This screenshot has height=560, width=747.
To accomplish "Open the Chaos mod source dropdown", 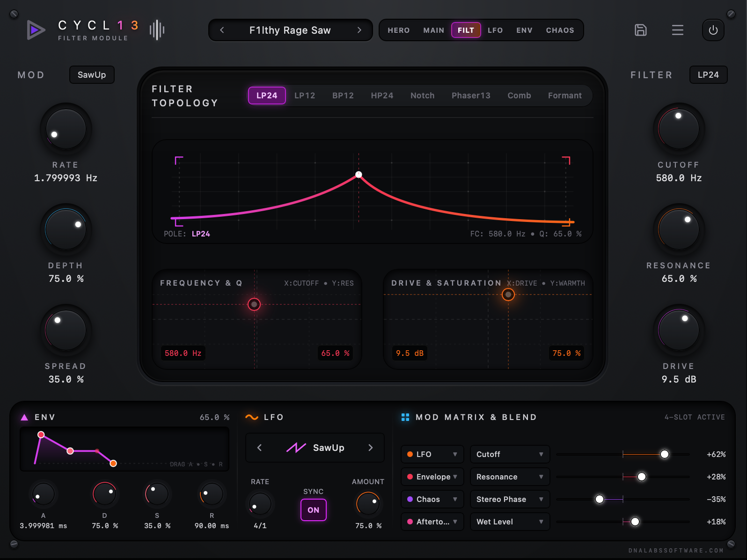I will [x=432, y=499].
